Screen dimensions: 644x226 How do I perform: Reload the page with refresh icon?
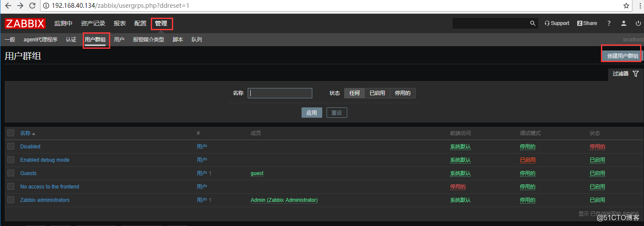pyautogui.click(x=32, y=6)
